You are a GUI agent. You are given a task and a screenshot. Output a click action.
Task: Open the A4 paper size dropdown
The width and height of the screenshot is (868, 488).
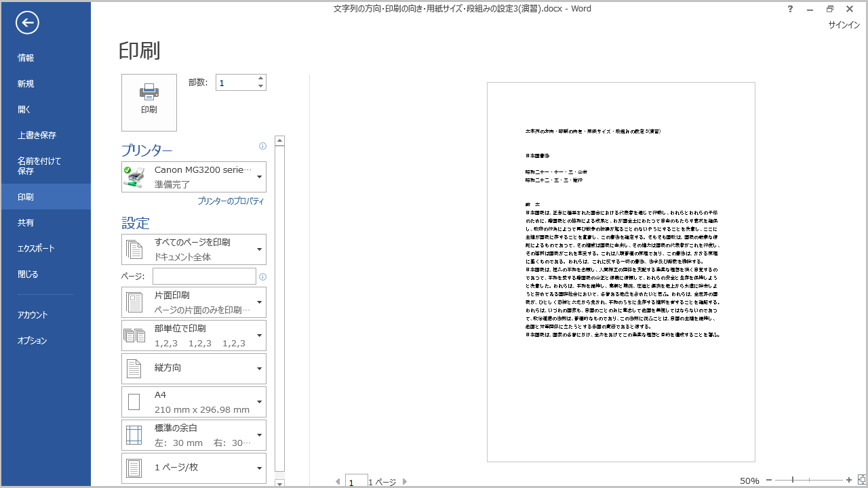point(194,402)
